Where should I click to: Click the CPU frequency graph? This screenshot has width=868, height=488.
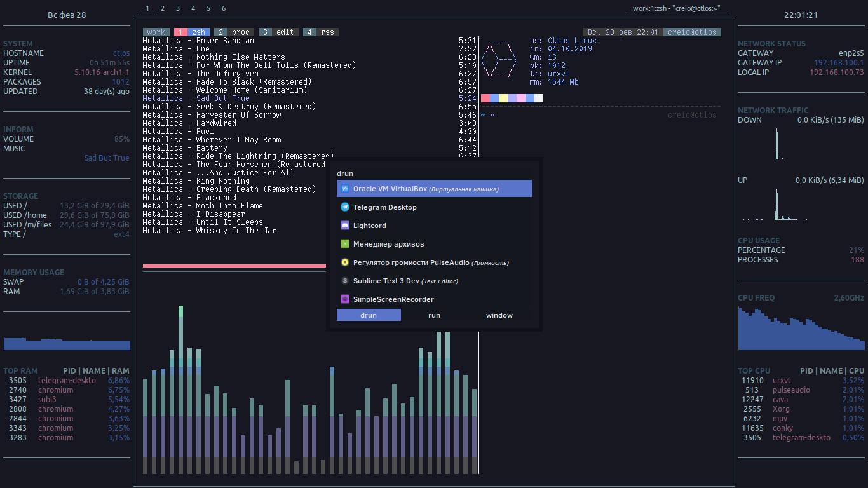pos(801,328)
